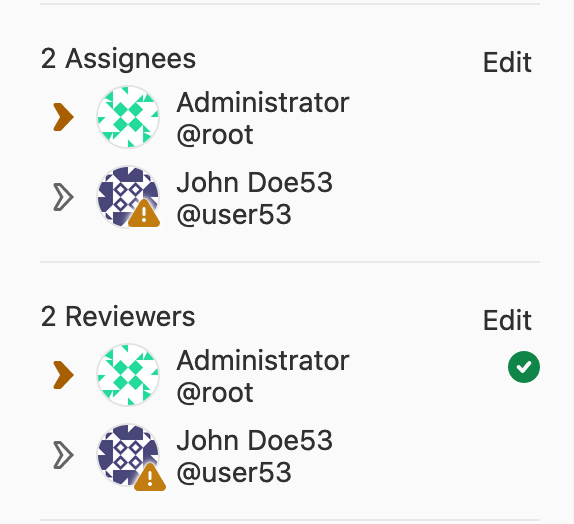Open John Doe53's purple avatar in the Reviewers list

pyautogui.click(x=128, y=455)
